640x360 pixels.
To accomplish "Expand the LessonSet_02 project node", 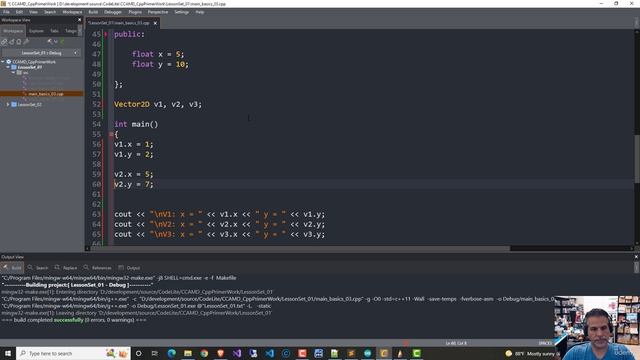I will point(8,104).
